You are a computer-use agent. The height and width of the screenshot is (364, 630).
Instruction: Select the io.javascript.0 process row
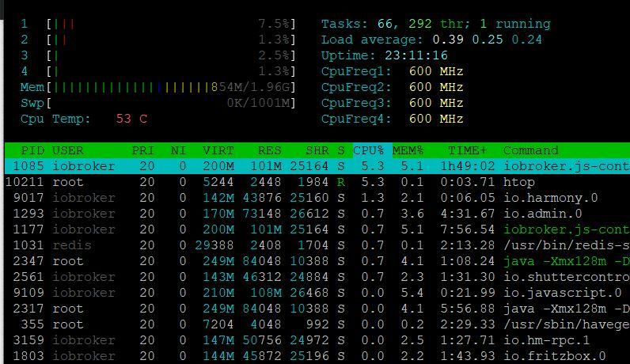[317, 293]
